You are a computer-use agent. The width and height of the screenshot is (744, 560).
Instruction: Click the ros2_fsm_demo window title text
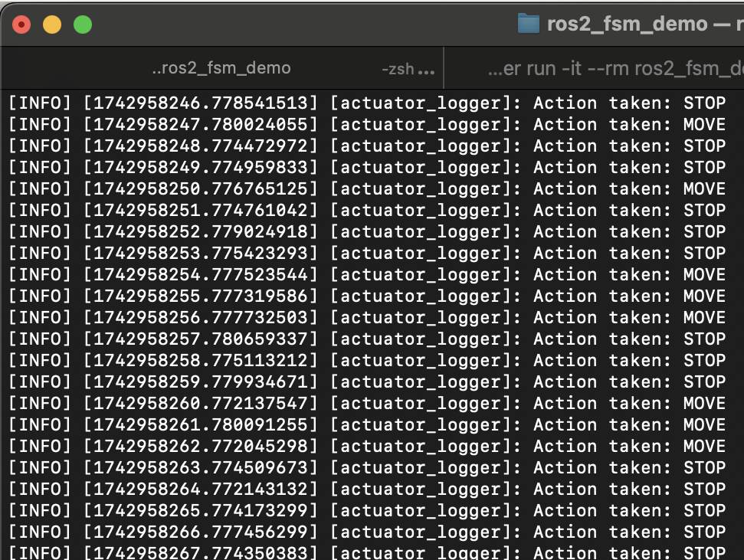628,24
